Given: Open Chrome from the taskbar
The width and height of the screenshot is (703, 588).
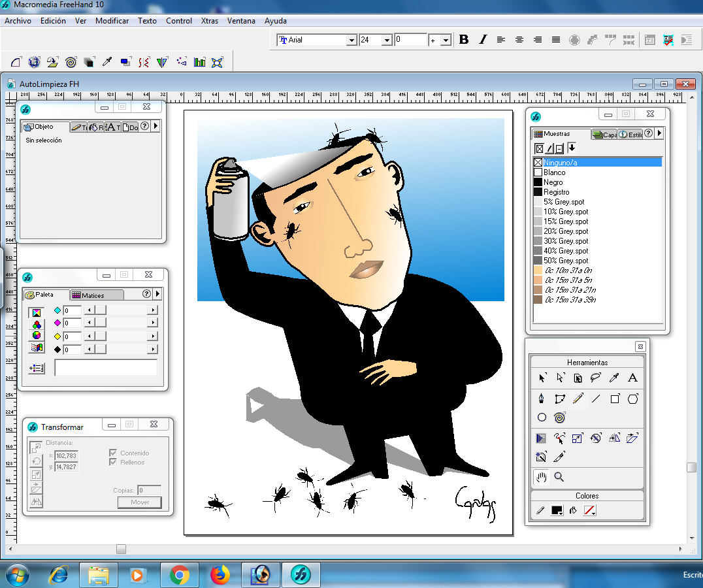Looking at the screenshot, I should pyautogui.click(x=179, y=575).
